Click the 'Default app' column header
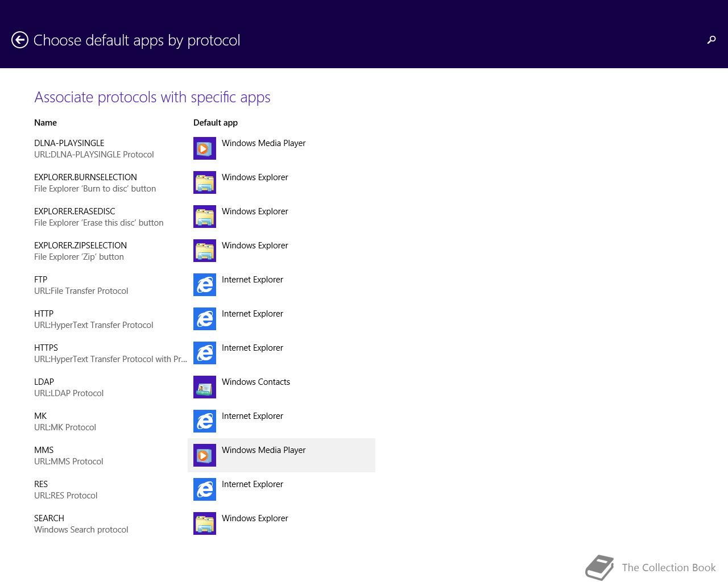The image size is (728, 582). pos(216,123)
